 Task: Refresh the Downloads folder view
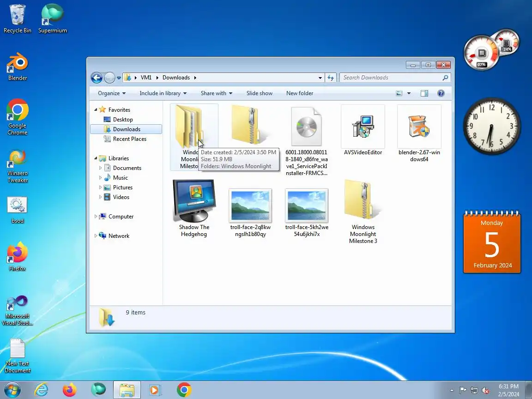(x=331, y=78)
